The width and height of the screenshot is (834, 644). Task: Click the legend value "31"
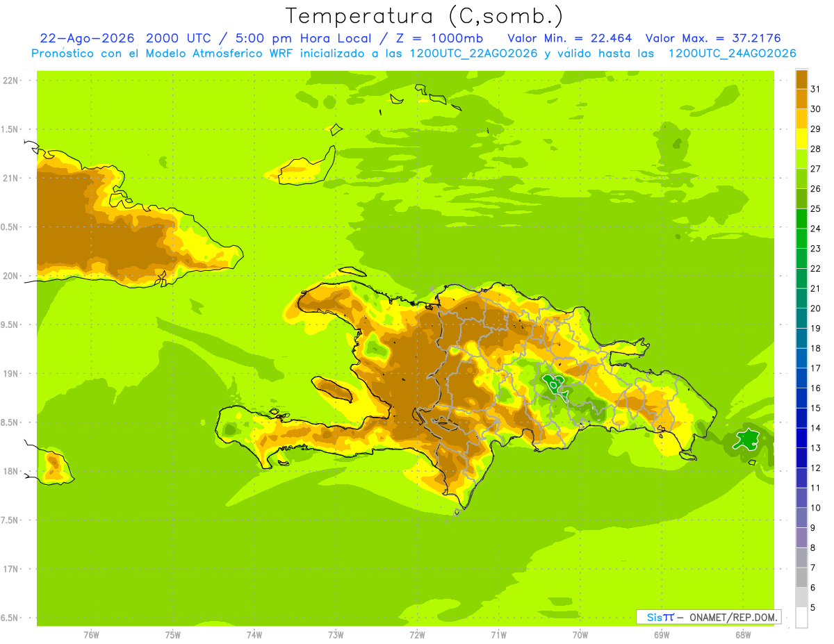point(816,88)
